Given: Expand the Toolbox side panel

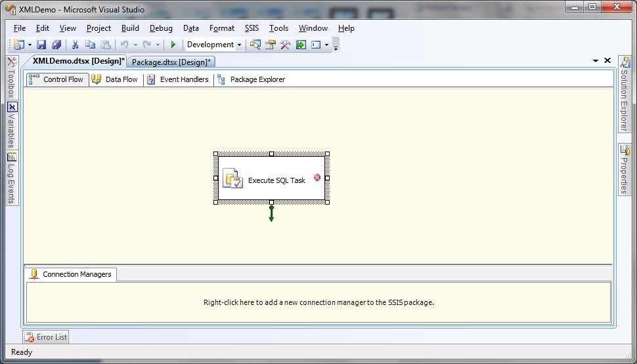Looking at the screenshot, I should tap(12, 77).
